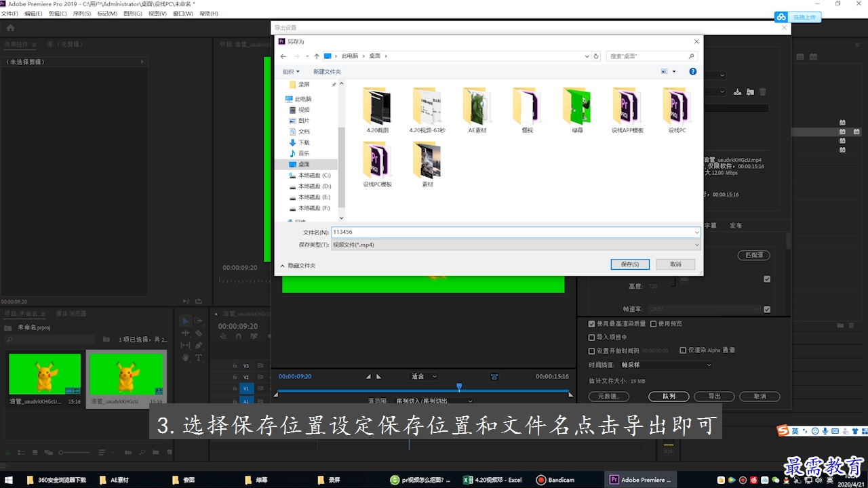
Task: Open 适合 zoom level dropdown
Action: coord(425,376)
